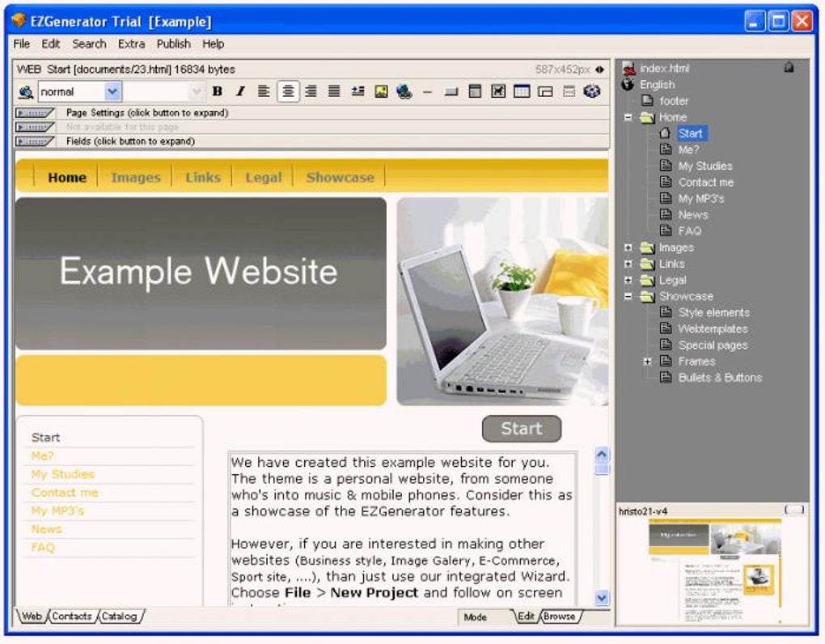Screen dimensions: 825x644
Task: Click the frame box icon
Action: [x=545, y=92]
